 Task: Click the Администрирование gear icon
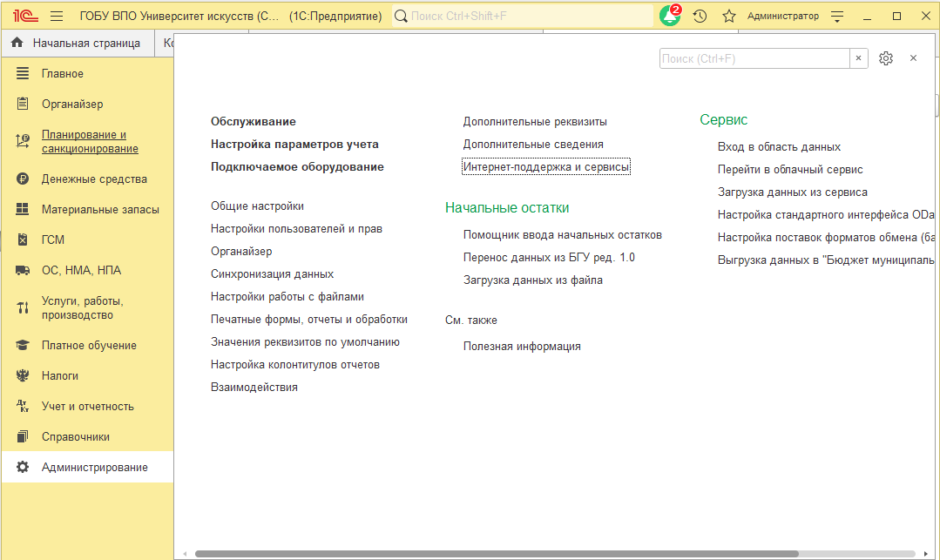tap(22, 467)
